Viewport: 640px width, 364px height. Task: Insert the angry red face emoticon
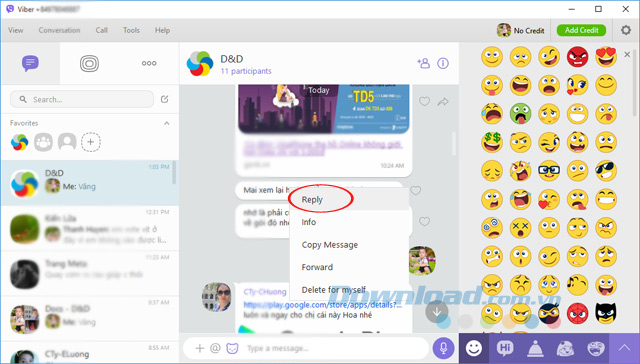[577, 57]
